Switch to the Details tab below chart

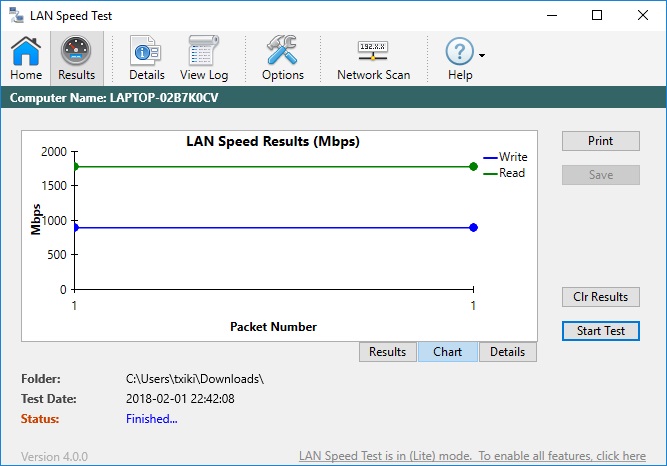click(507, 352)
